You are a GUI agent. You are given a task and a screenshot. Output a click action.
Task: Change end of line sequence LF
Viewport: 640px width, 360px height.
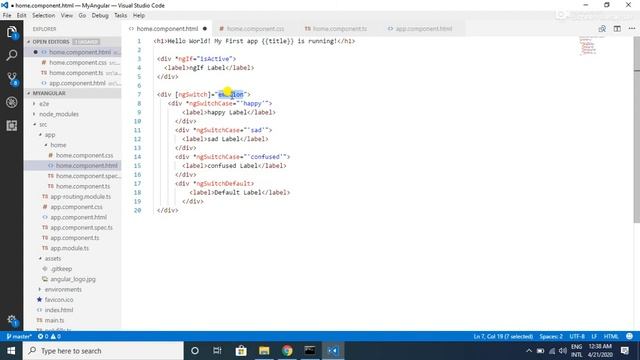[x=594, y=336]
